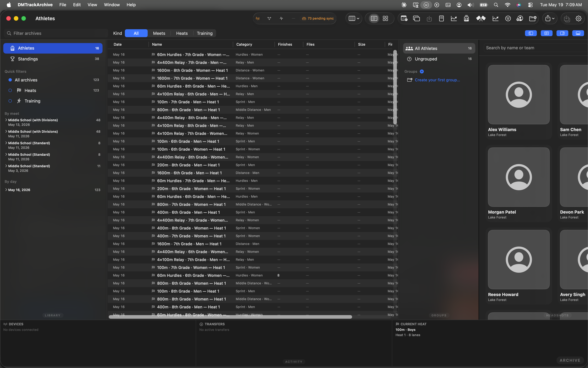Screen dimensions: 588x368
Task: Click the calendar schedule toolbar icon
Action: pyautogui.click(x=404, y=19)
